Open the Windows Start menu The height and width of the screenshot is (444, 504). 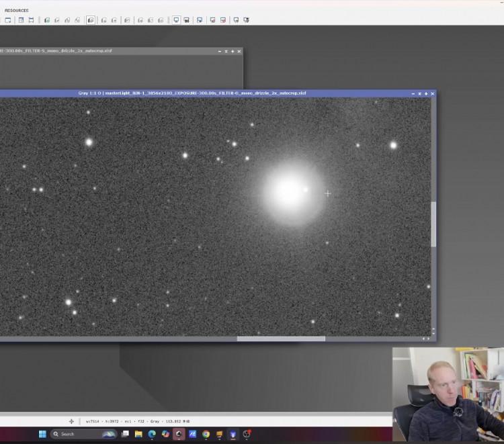42,434
